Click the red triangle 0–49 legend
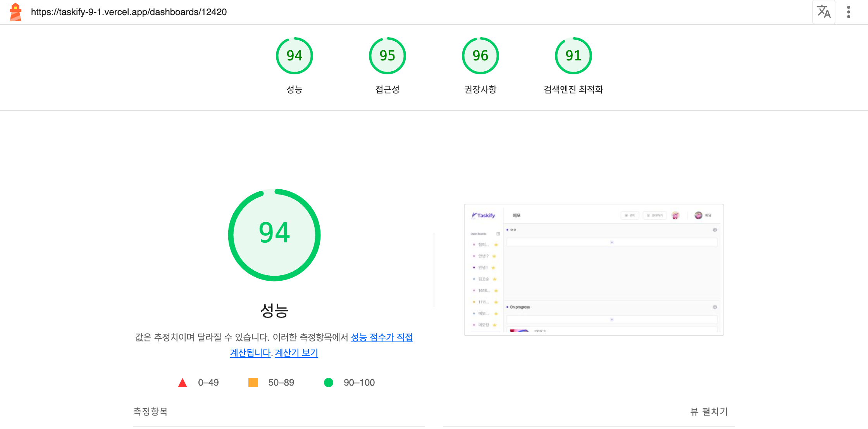868x429 pixels. (x=183, y=383)
